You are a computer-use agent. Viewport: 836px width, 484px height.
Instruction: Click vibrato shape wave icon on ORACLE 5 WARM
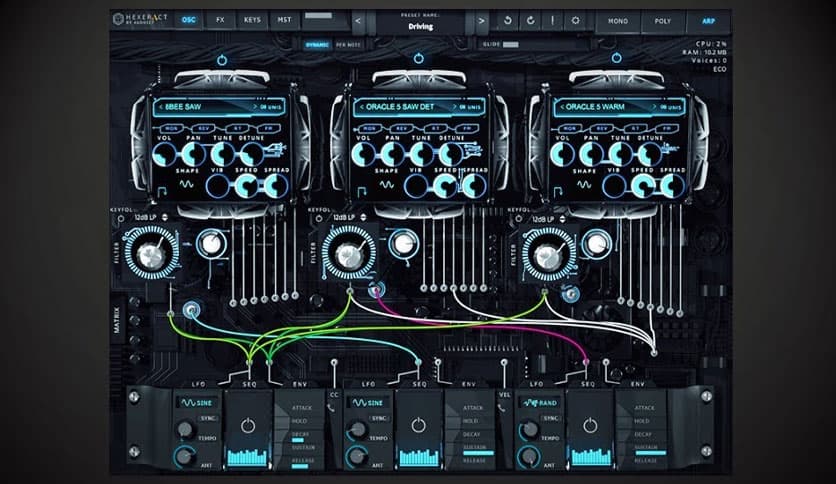pyautogui.click(x=584, y=184)
